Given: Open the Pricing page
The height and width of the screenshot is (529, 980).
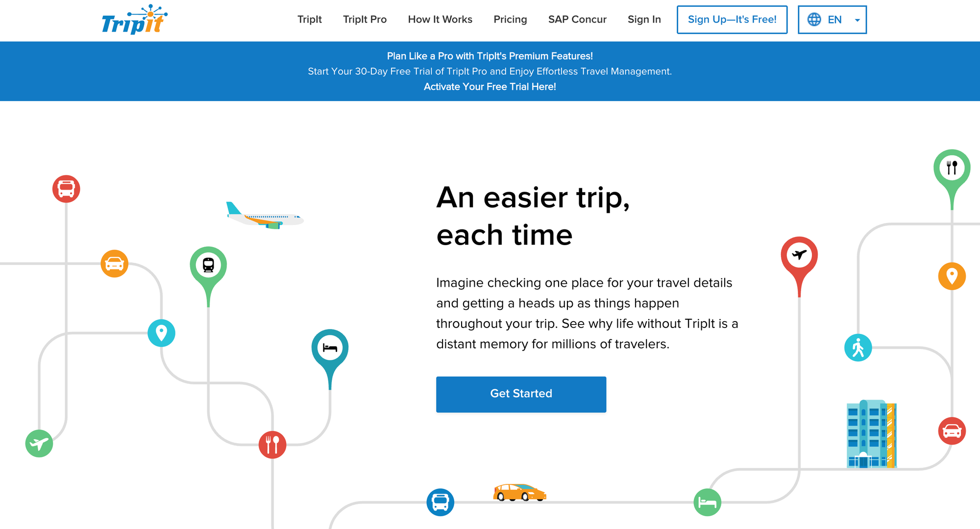Looking at the screenshot, I should click(510, 20).
